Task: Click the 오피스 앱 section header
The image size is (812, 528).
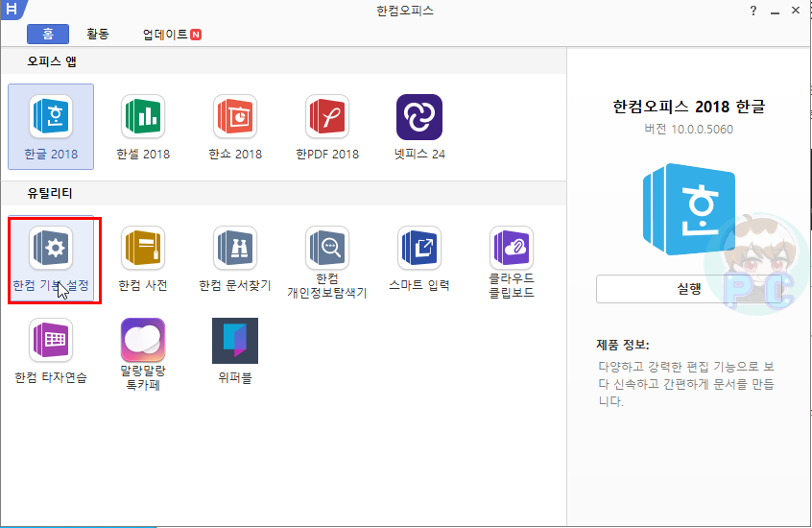Action: (52, 61)
